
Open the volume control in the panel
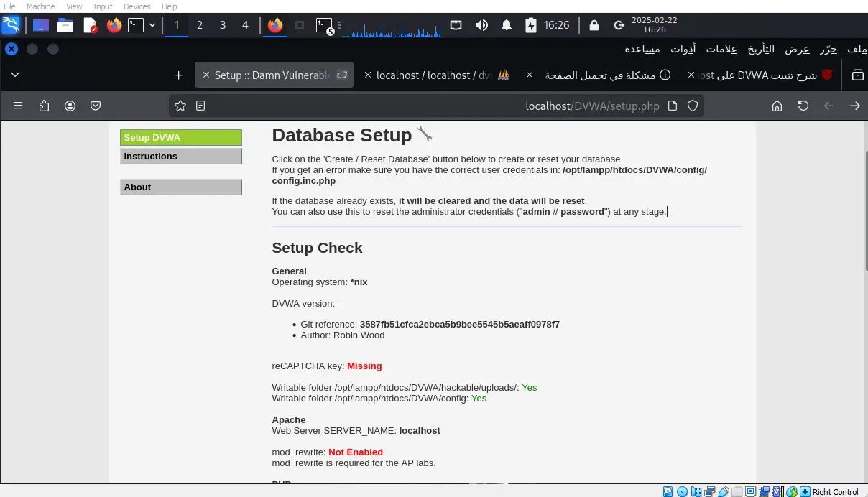coord(481,25)
